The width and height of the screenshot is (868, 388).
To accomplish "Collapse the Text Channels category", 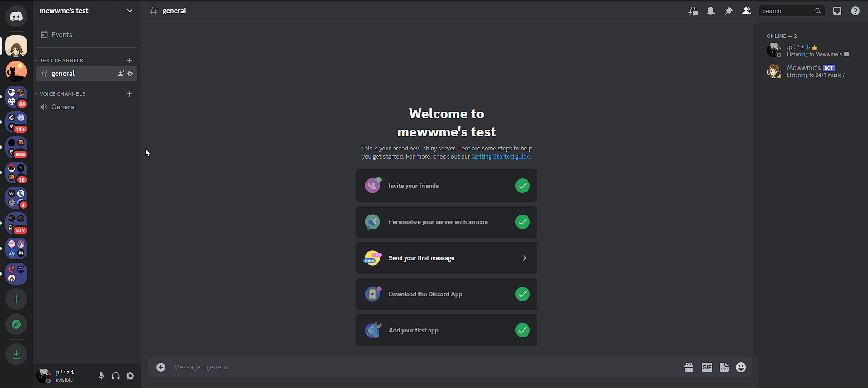I will (61, 61).
